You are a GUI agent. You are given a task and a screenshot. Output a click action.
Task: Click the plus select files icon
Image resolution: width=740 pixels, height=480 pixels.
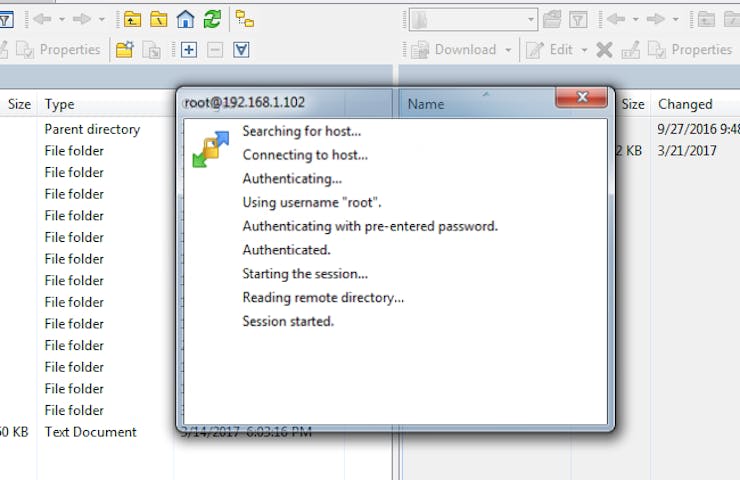pos(189,50)
